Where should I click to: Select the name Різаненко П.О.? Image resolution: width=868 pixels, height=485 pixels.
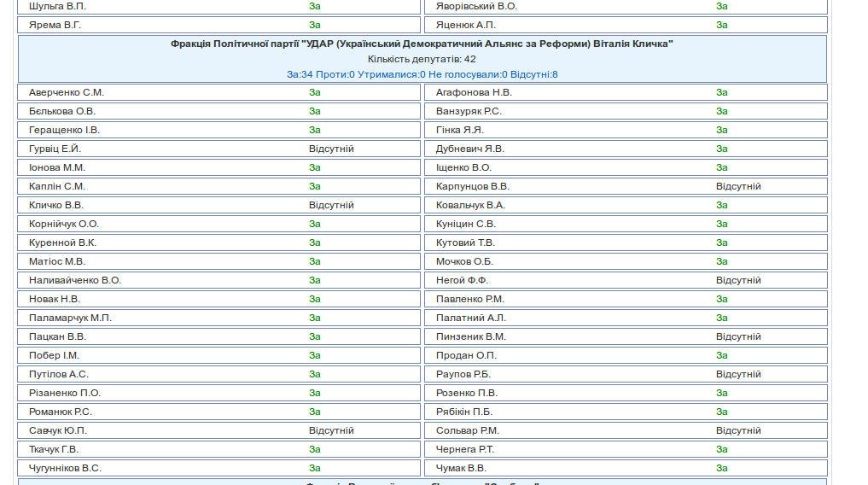click(65, 394)
